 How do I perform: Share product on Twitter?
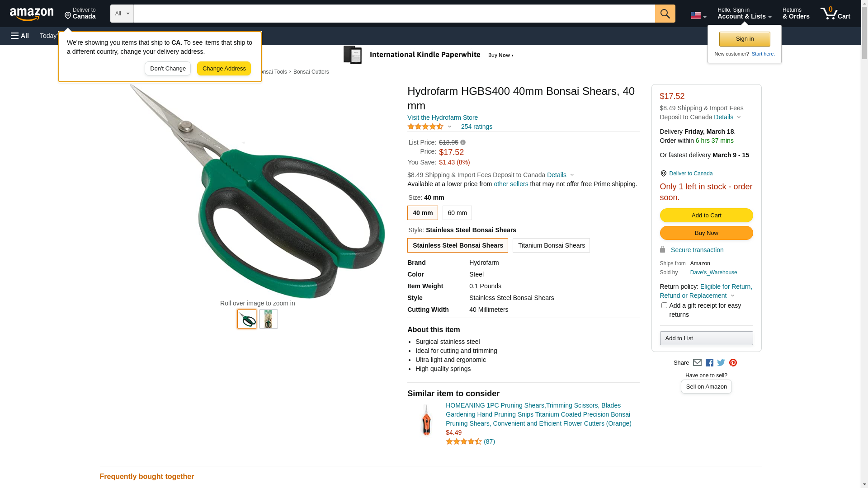click(721, 363)
